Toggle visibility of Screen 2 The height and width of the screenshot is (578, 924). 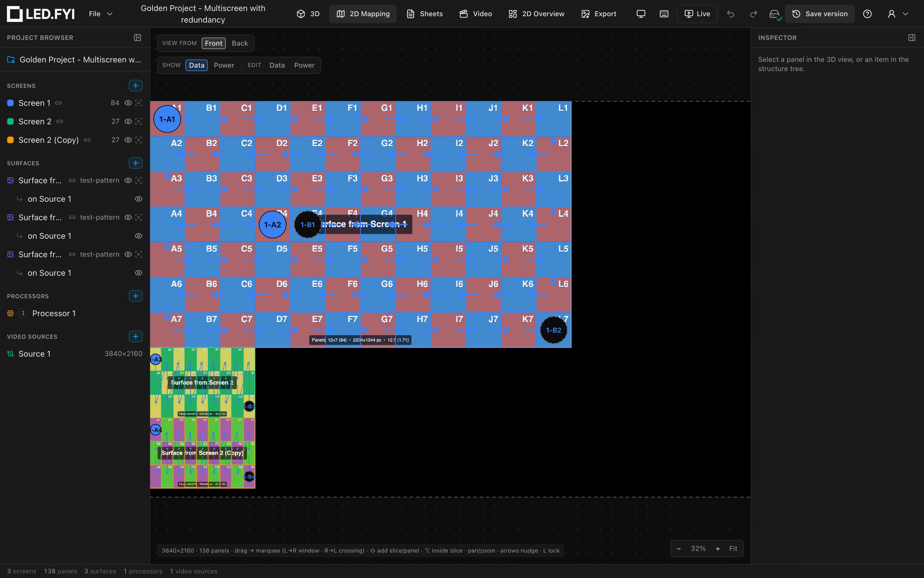pyautogui.click(x=128, y=121)
